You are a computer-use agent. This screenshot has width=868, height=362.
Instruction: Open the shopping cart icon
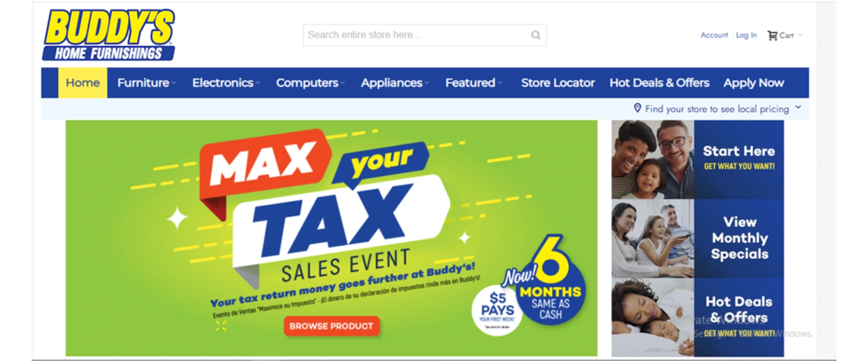click(x=772, y=35)
